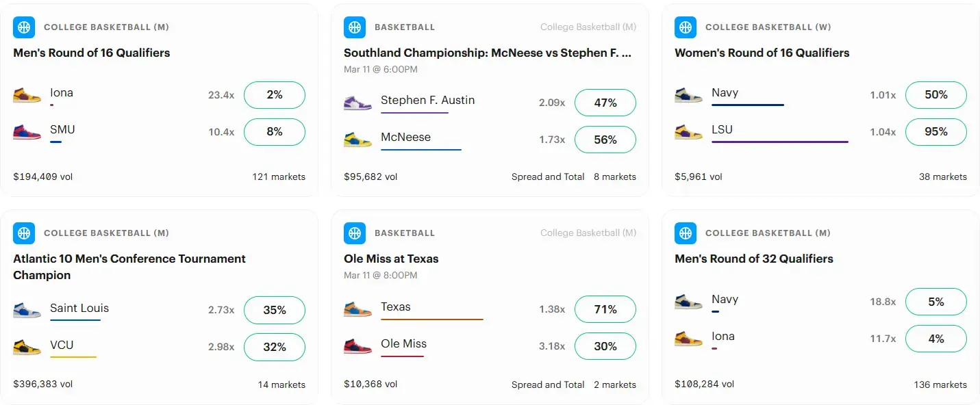
Task: Click the 2% price button for Iona
Action: click(274, 95)
